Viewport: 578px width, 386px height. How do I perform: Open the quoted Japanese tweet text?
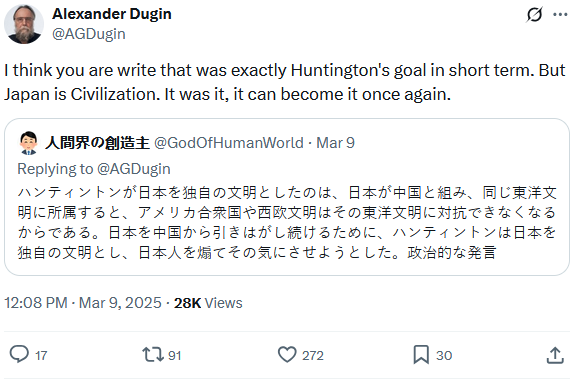click(x=287, y=223)
